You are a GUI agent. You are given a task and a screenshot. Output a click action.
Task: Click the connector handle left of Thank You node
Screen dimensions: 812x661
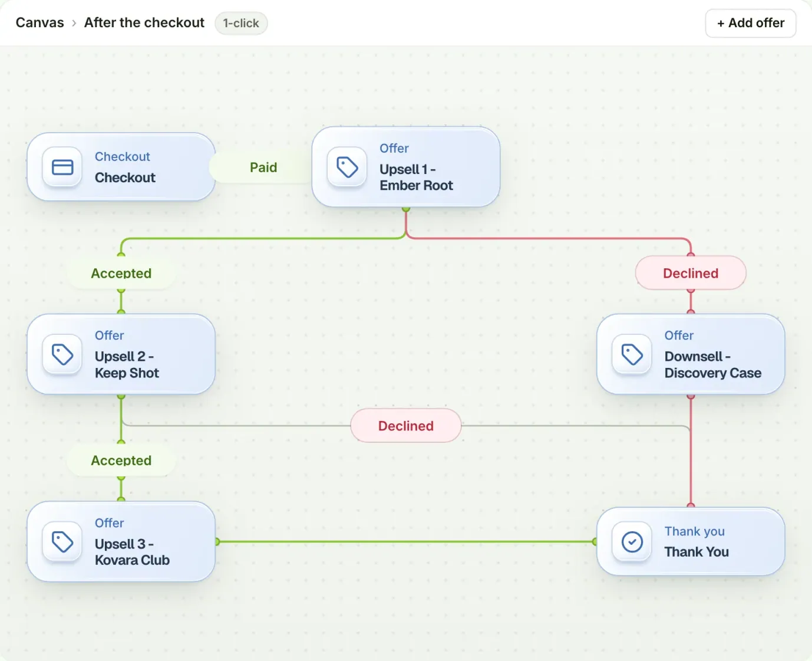pos(595,541)
